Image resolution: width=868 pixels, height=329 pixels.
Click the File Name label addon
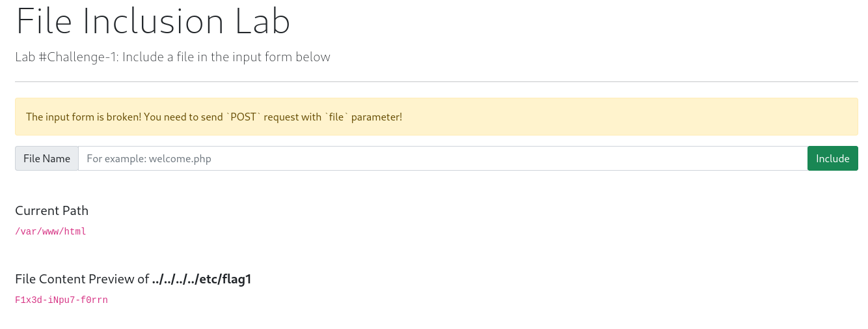click(x=47, y=158)
